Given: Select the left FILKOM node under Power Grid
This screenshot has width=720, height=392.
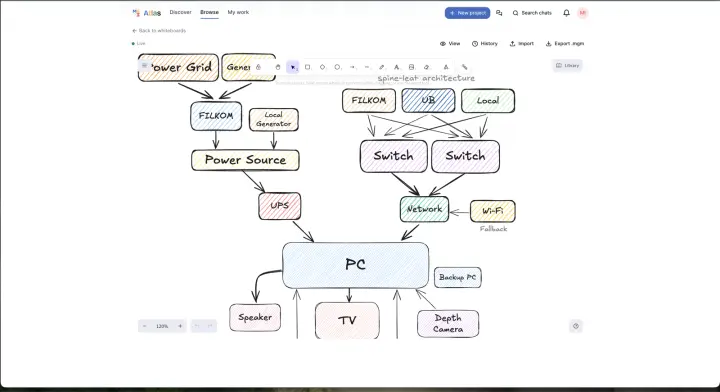Looking at the screenshot, I should point(216,116).
